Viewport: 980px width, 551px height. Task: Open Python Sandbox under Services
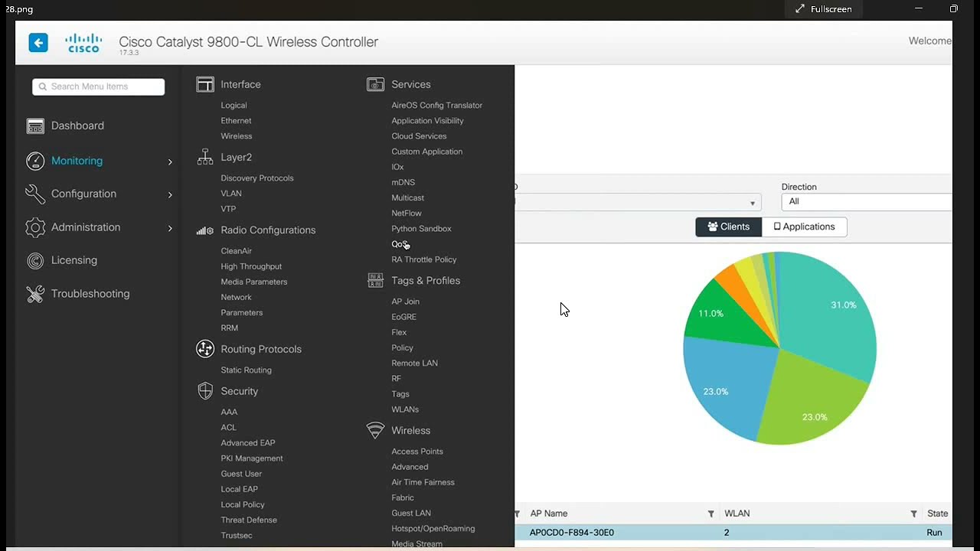click(421, 229)
